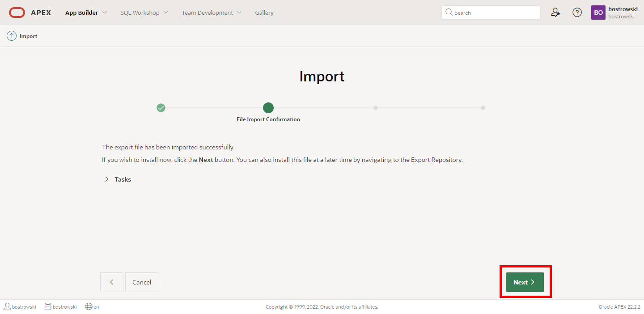This screenshot has width=644, height=314.
Task: Open the Administration user-wrench icon
Action: point(555,13)
